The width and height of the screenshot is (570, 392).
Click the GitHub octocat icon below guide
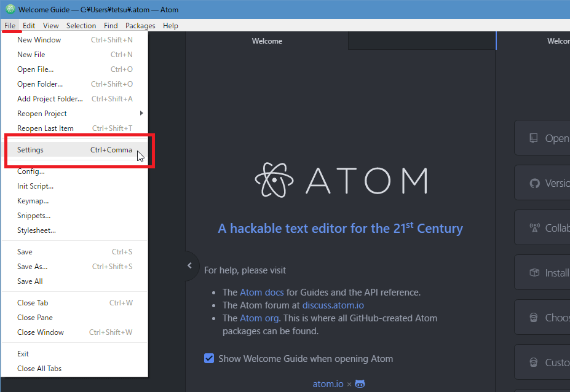point(360,384)
